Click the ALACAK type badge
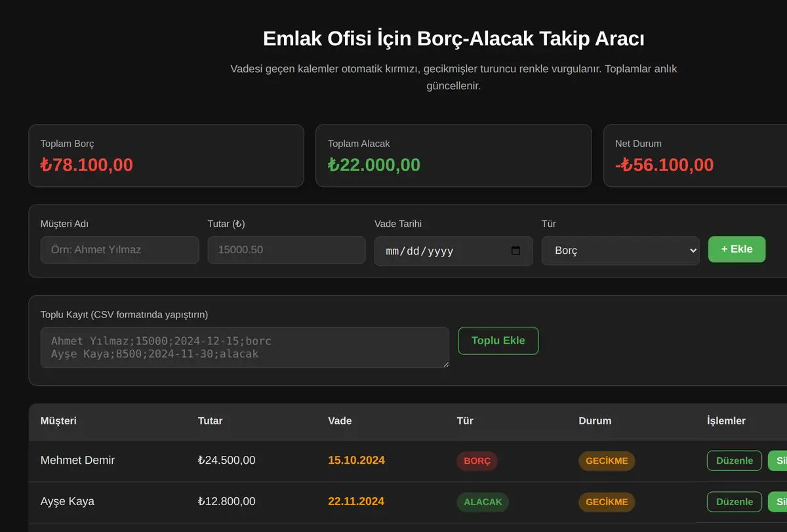 coord(483,502)
